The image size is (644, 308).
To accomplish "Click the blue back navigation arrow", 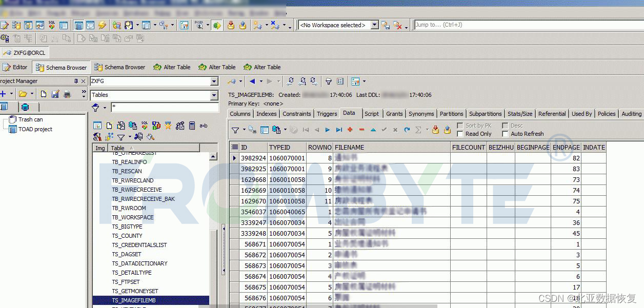I will [x=252, y=81].
